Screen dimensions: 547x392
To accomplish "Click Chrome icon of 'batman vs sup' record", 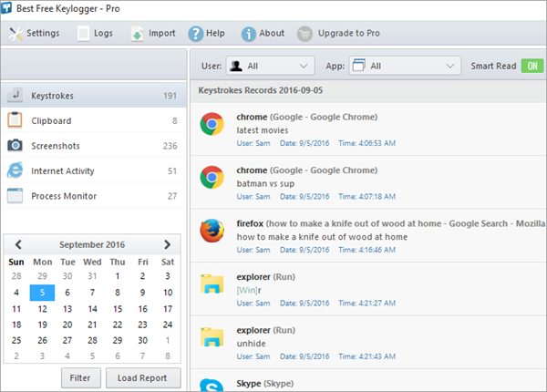I will coord(212,177).
